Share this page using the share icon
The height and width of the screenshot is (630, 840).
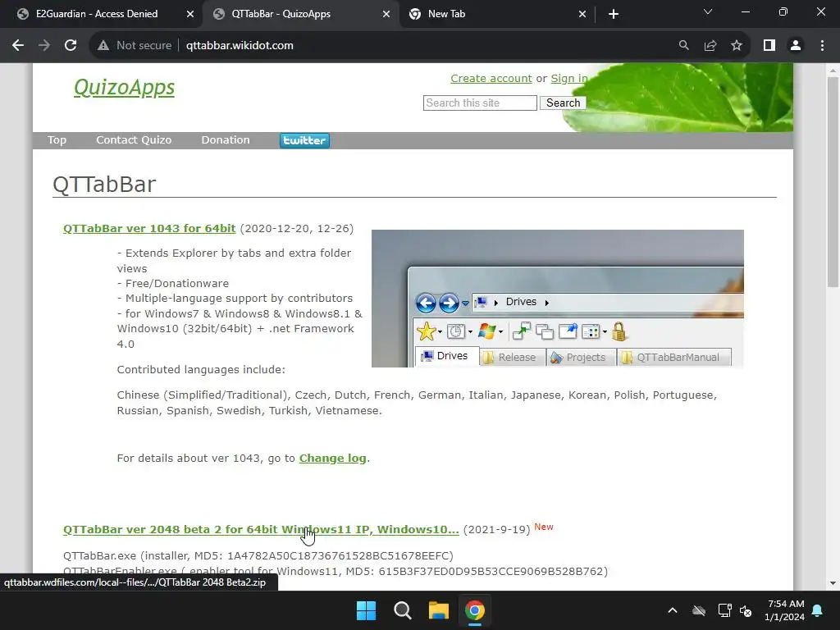(x=710, y=46)
